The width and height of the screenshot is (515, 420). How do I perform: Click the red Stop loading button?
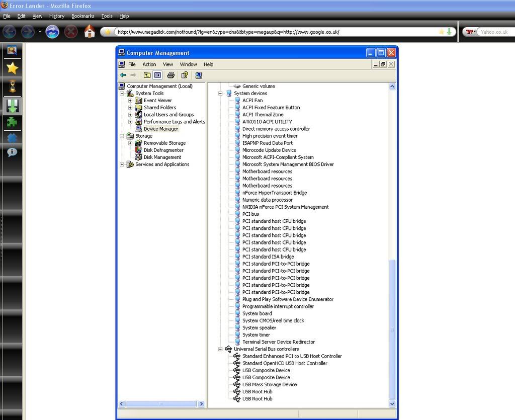pyautogui.click(x=70, y=32)
